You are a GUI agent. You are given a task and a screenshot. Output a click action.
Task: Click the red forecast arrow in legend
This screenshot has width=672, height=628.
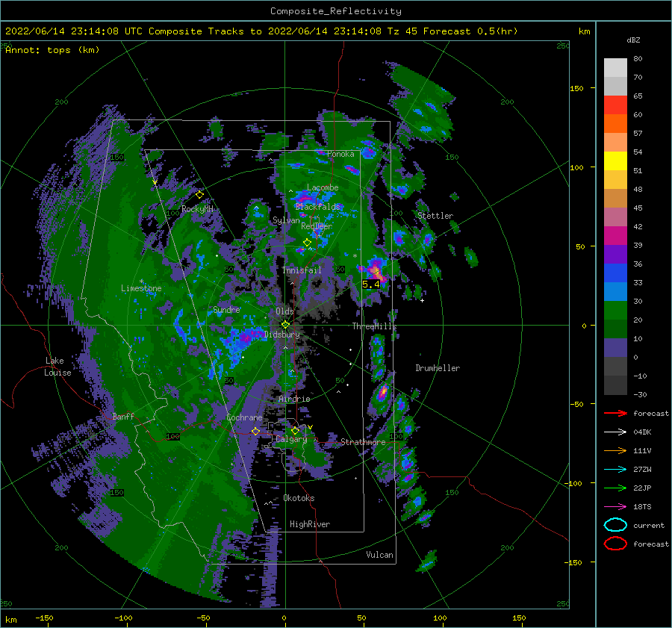point(615,413)
